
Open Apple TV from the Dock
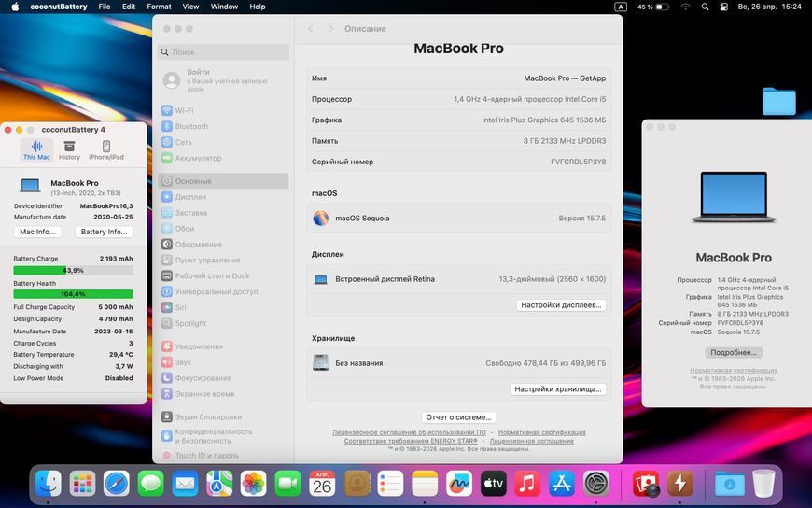click(493, 484)
